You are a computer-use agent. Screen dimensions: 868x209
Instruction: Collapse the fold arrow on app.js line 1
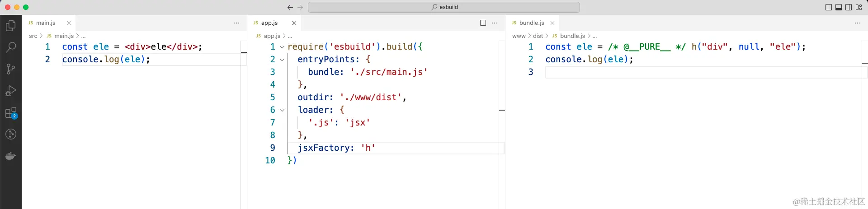pyautogui.click(x=282, y=47)
